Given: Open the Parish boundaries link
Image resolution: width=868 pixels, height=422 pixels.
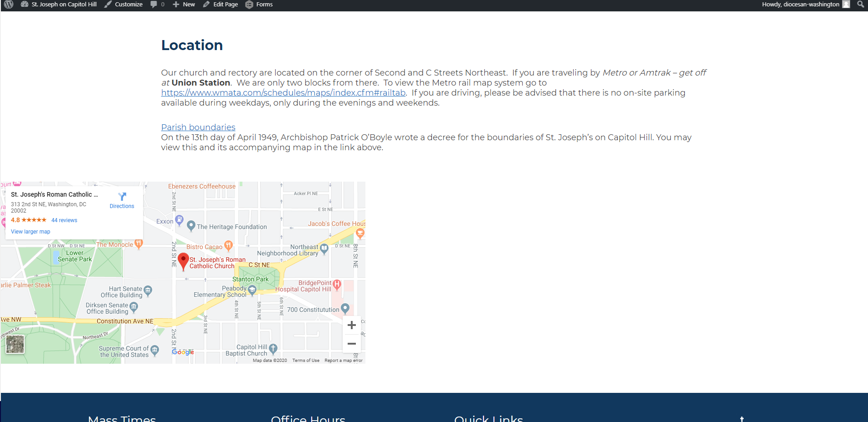Looking at the screenshot, I should point(198,127).
